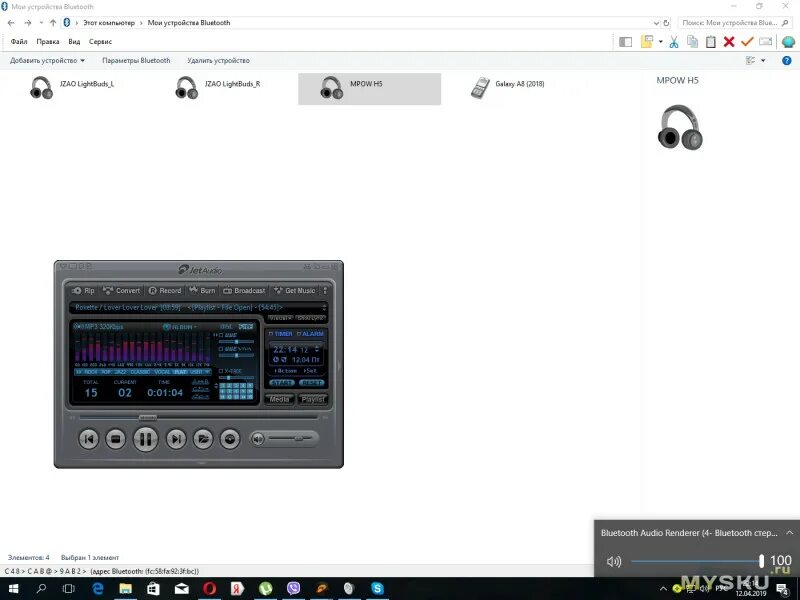The image size is (800, 600).
Task: Skip to next track in JetAudio
Action: [x=176, y=439]
